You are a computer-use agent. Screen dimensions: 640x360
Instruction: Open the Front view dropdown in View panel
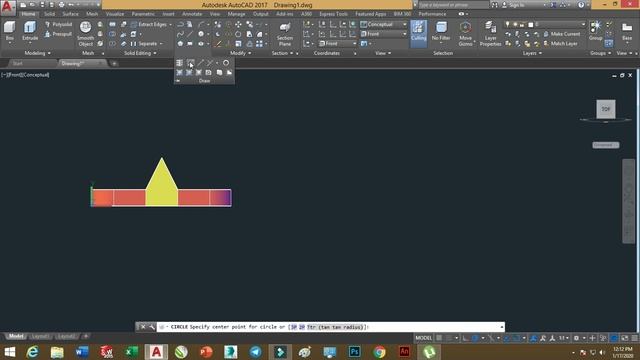(x=384, y=34)
